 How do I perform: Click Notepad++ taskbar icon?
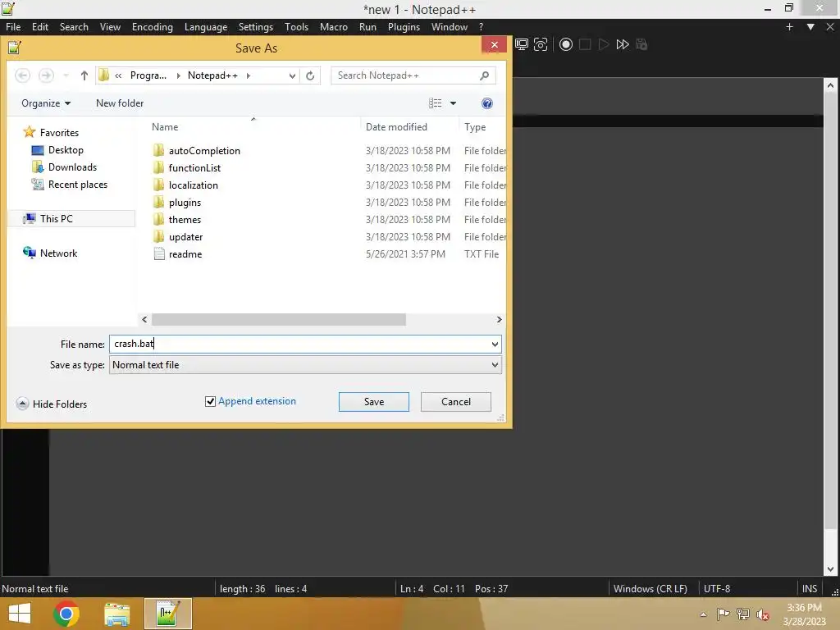tap(167, 614)
